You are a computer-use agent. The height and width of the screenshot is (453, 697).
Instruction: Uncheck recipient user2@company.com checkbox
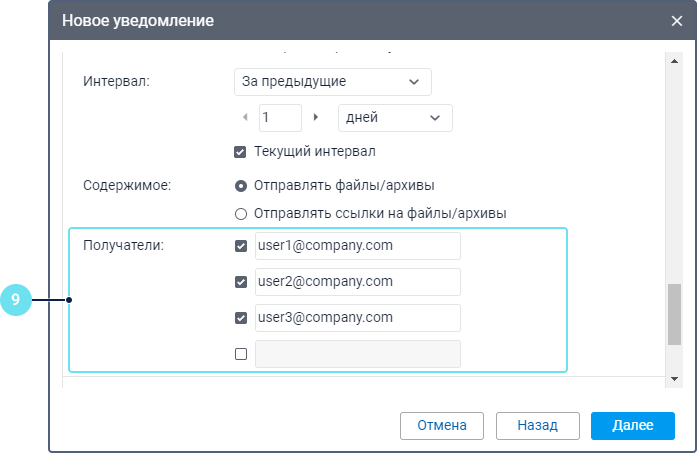tap(240, 282)
